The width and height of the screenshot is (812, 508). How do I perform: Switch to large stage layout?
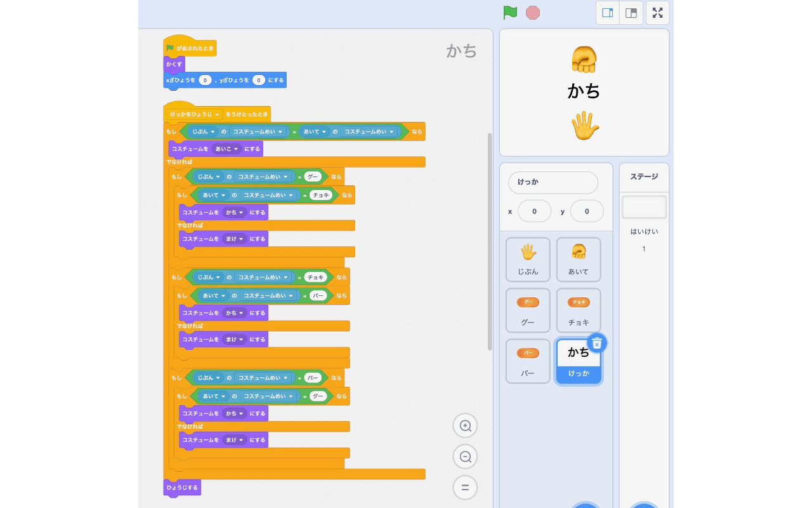coord(631,13)
